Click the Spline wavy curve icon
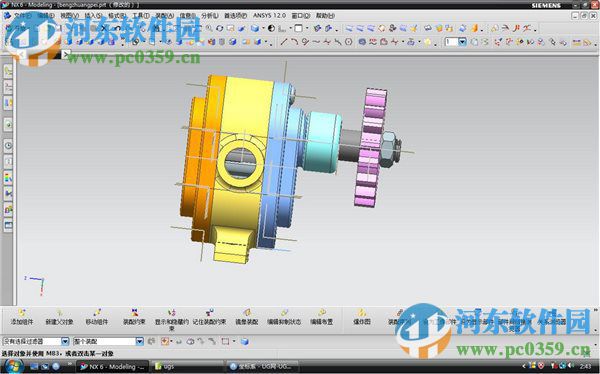 point(316,42)
